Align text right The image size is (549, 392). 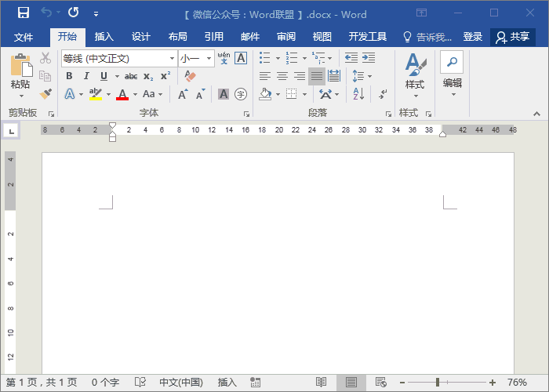300,76
